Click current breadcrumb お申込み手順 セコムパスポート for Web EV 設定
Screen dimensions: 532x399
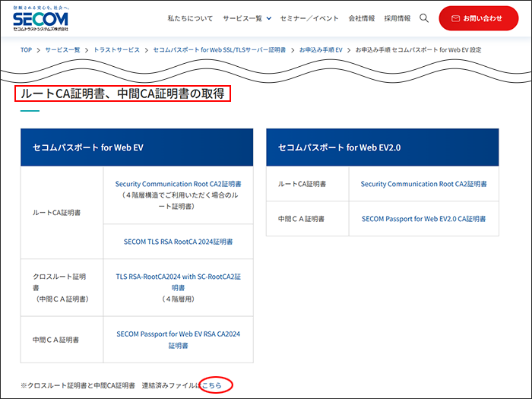[418, 50]
